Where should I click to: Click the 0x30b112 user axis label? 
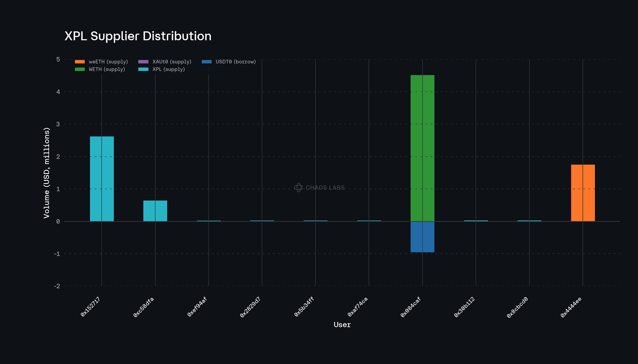(x=464, y=307)
